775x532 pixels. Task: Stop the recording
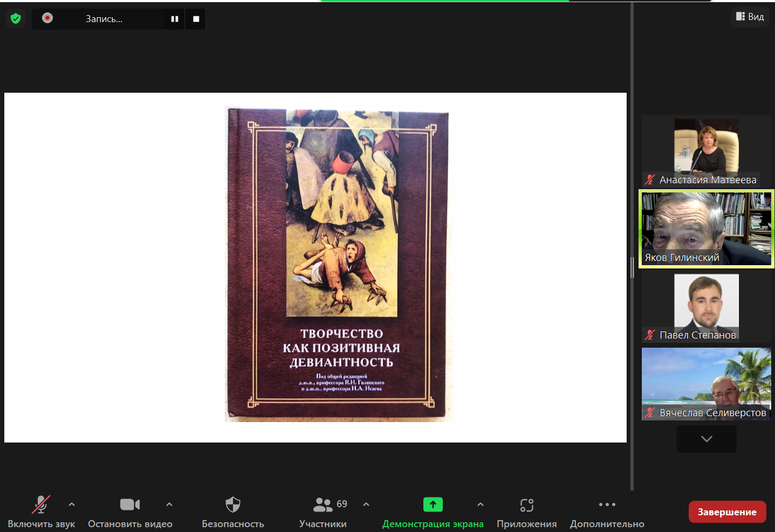196,19
